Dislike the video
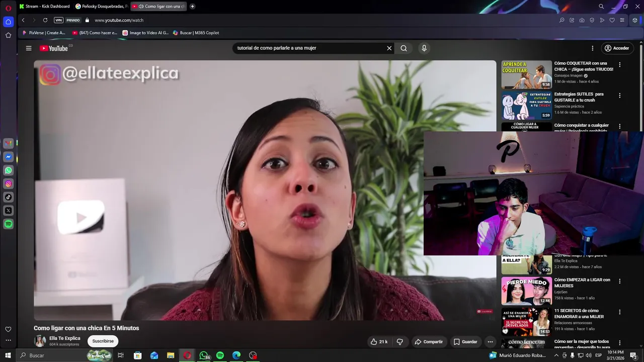Screen dimensions: 644x362 400,342
